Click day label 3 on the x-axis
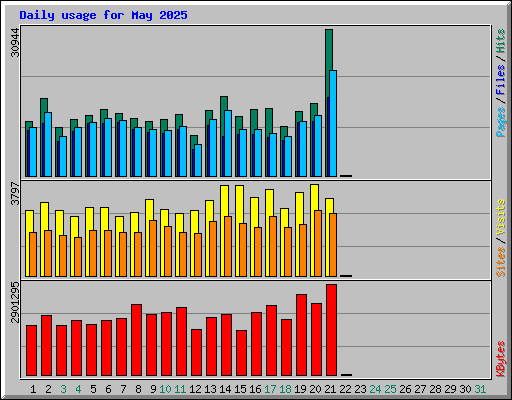This screenshot has height=400, width=512. (63, 389)
